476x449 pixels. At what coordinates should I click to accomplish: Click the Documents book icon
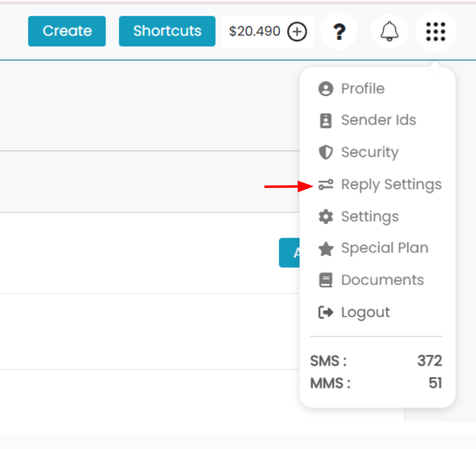[326, 280]
